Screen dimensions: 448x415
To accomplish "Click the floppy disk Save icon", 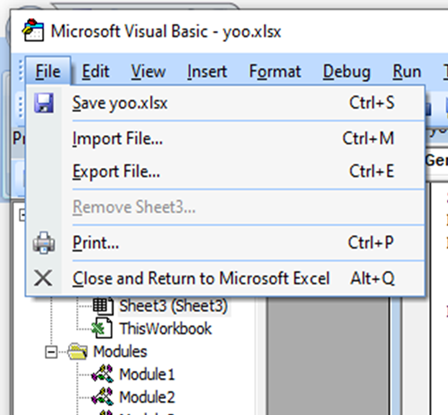I will (x=44, y=103).
